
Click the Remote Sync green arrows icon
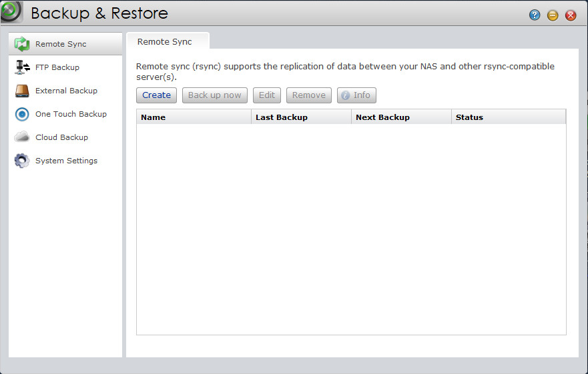[x=22, y=44]
